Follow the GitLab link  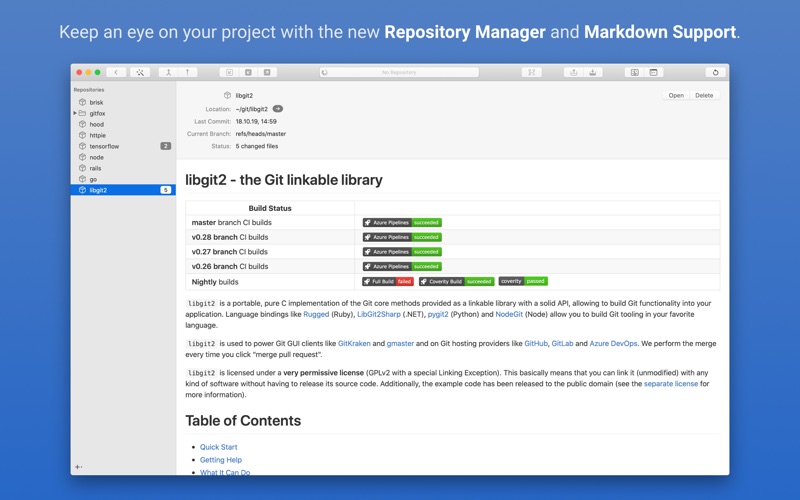point(562,343)
